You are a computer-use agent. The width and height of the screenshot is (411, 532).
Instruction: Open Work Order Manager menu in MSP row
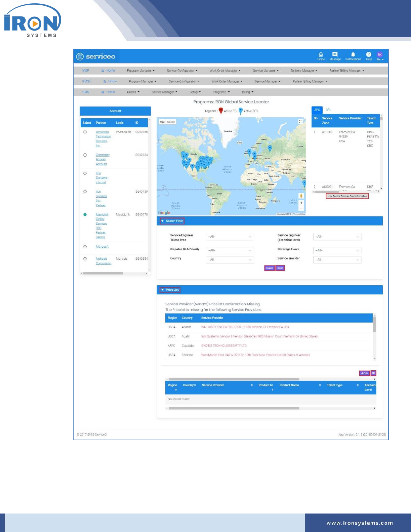(225, 71)
